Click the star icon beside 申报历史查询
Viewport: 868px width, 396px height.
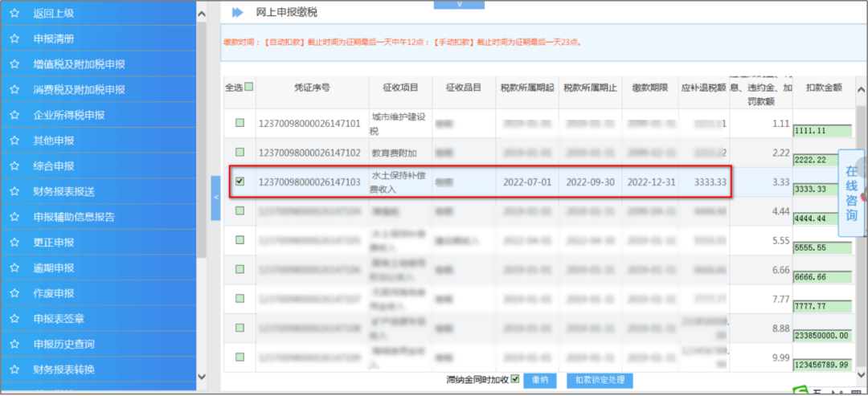[x=15, y=344]
